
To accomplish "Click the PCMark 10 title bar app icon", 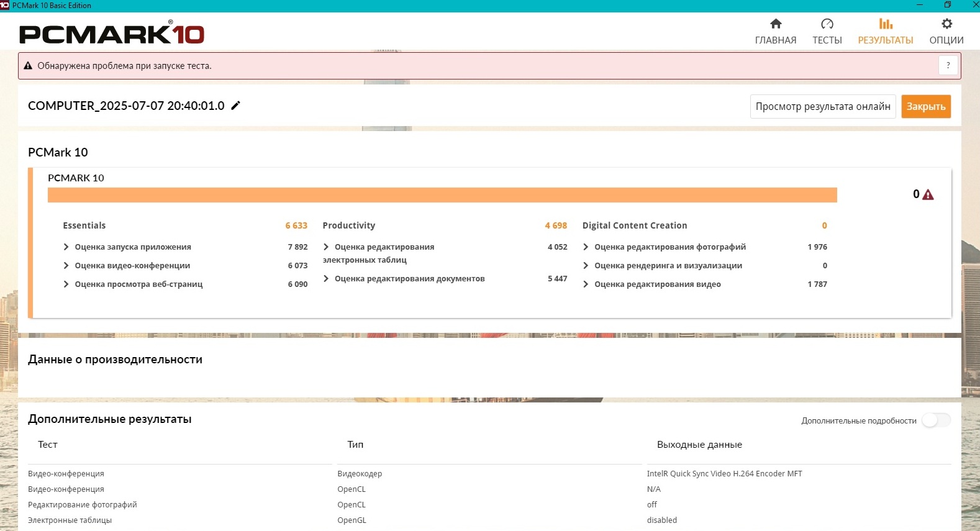I will 4,5.
